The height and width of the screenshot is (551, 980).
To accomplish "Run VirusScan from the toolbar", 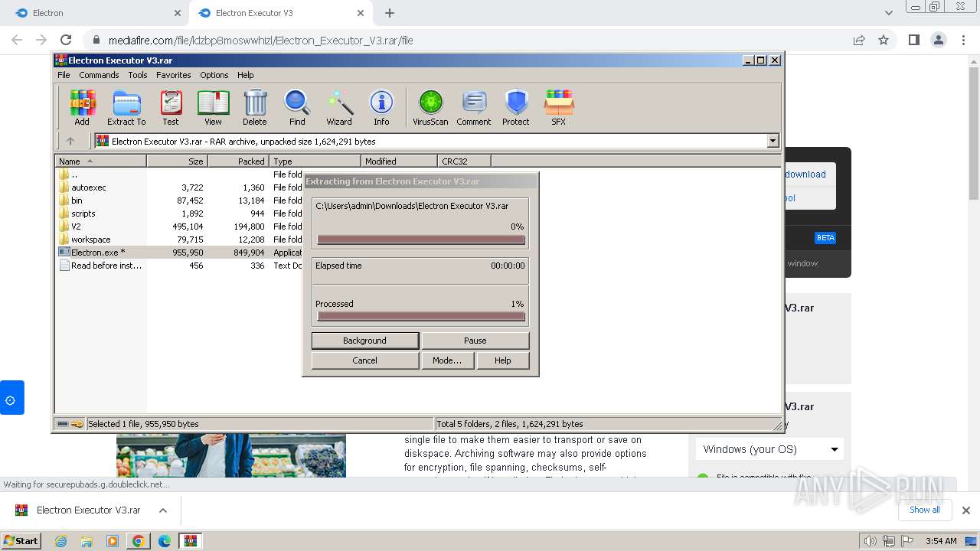I will tap(430, 107).
